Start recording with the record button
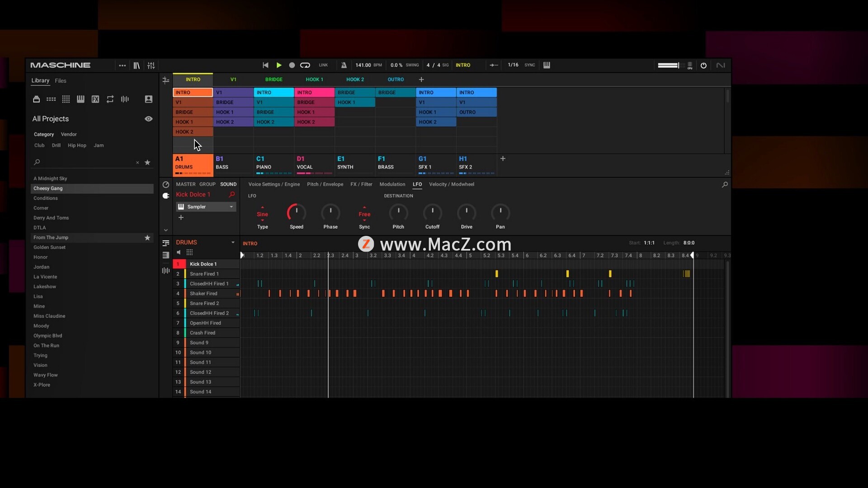The width and height of the screenshot is (868, 488). click(x=292, y=65)
